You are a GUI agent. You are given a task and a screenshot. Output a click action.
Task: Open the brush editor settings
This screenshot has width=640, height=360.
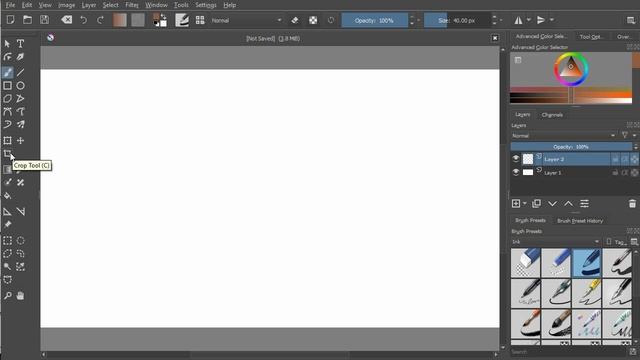pos(182,20)
